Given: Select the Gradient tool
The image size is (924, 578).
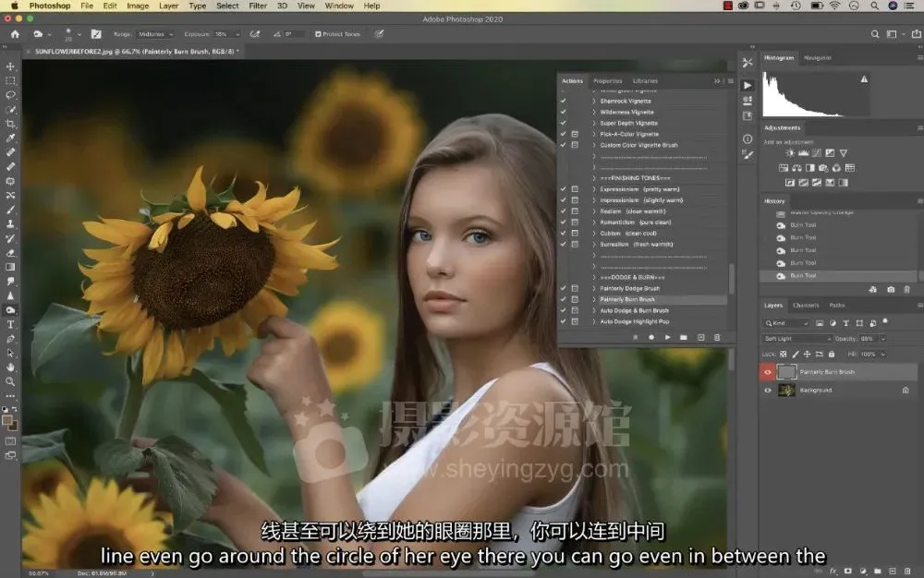Looking at the screenshot, I should 10,267.
